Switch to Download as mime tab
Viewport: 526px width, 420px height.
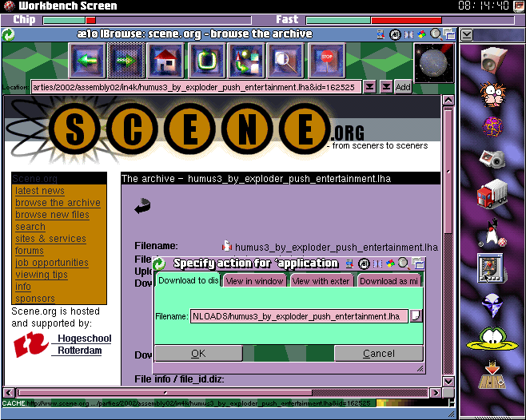pos(389,281)
